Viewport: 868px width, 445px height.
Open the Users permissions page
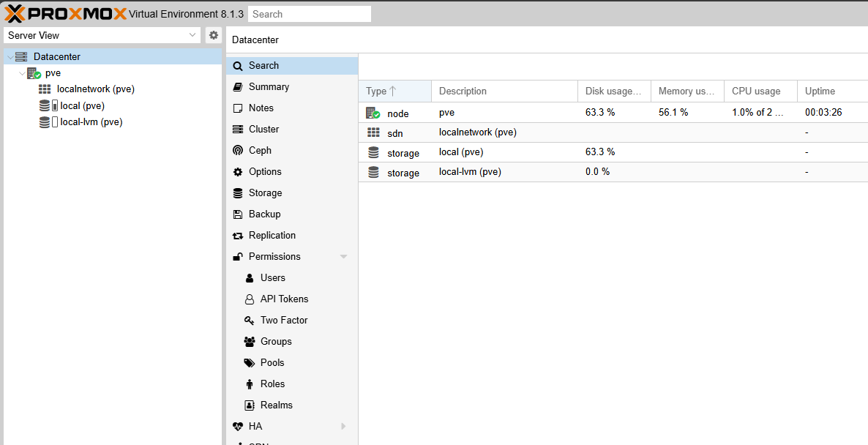pyautogui.click(x=292, y=278)
